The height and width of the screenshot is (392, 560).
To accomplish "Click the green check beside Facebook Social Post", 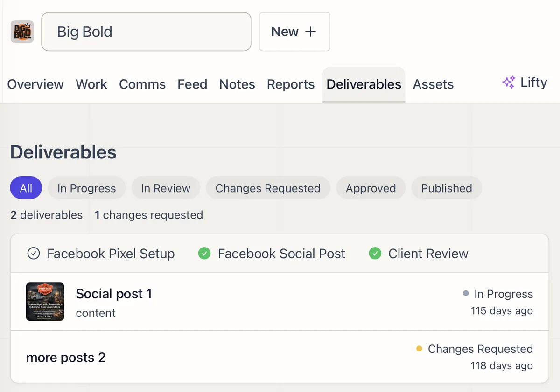I will coord(204,254).
